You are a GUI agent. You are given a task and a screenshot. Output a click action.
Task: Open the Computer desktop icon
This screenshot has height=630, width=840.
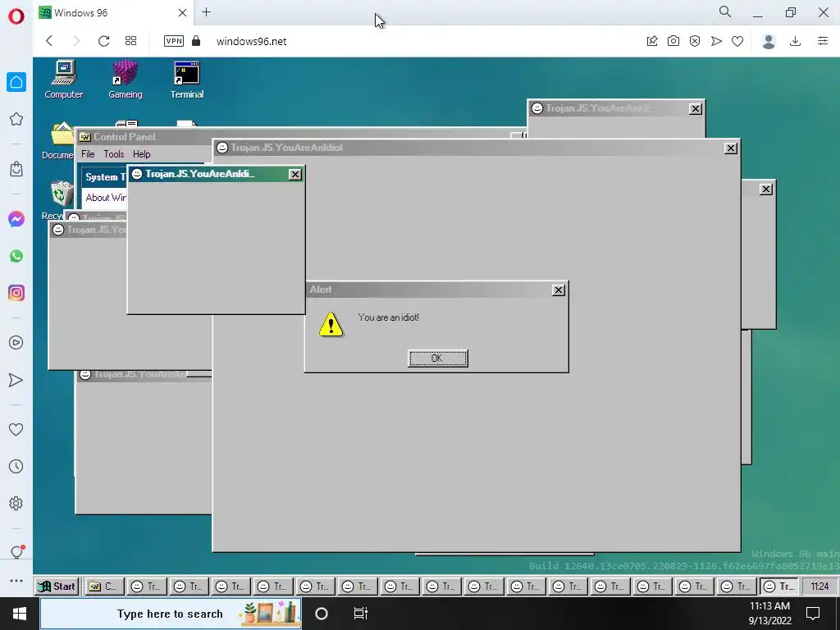pyautogui.click(x=64, y=80)
